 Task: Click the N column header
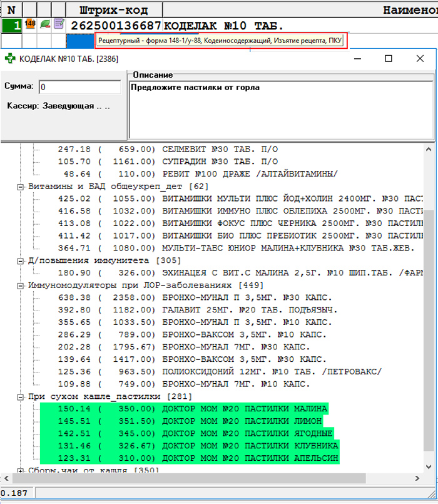click(11, 10)
